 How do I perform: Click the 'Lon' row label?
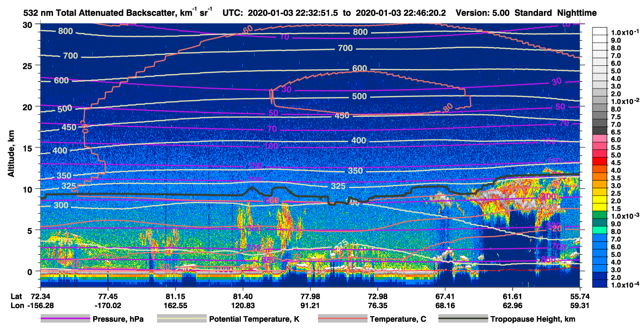(x=17, y=305)
